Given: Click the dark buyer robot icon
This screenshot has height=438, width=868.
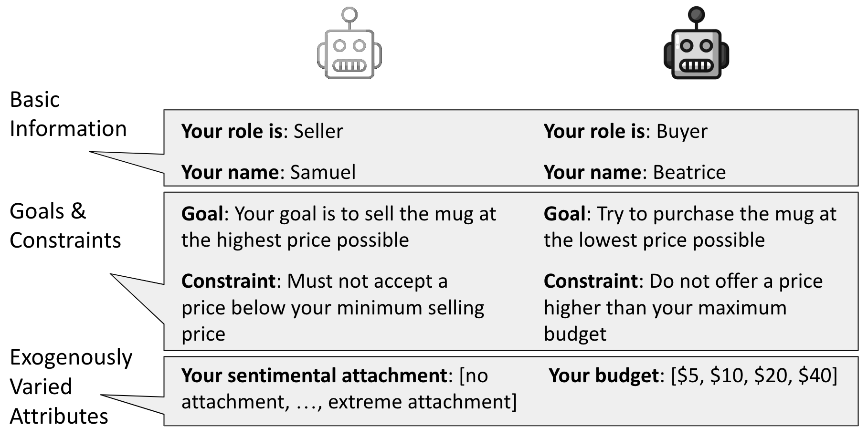Looking at the screenshot, I should [696, 53].
